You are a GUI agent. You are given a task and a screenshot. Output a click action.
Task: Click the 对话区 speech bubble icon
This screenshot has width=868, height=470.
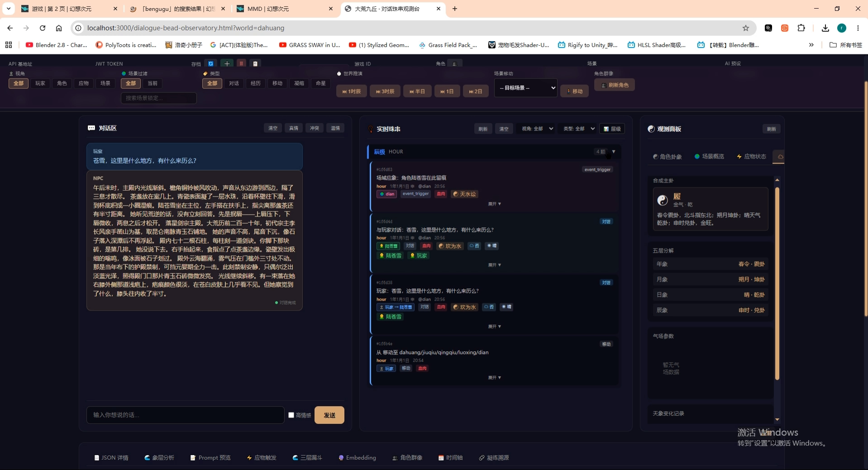[91, 128]
